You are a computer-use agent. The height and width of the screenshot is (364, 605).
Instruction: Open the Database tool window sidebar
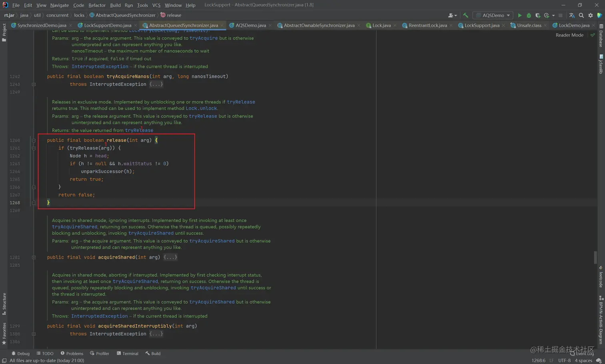click(x=601, y=36)
